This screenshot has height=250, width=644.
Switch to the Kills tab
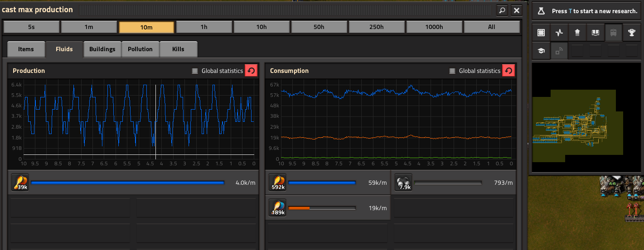pos(179,49)
